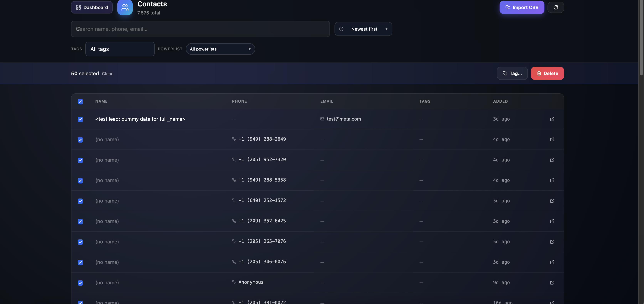Clear the 50 selected contacts
The image size is (644, 304).
107,74
